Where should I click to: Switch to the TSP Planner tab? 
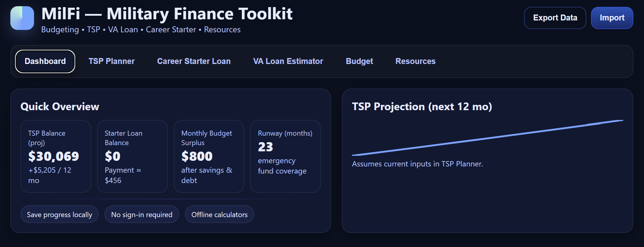[112, 61]
